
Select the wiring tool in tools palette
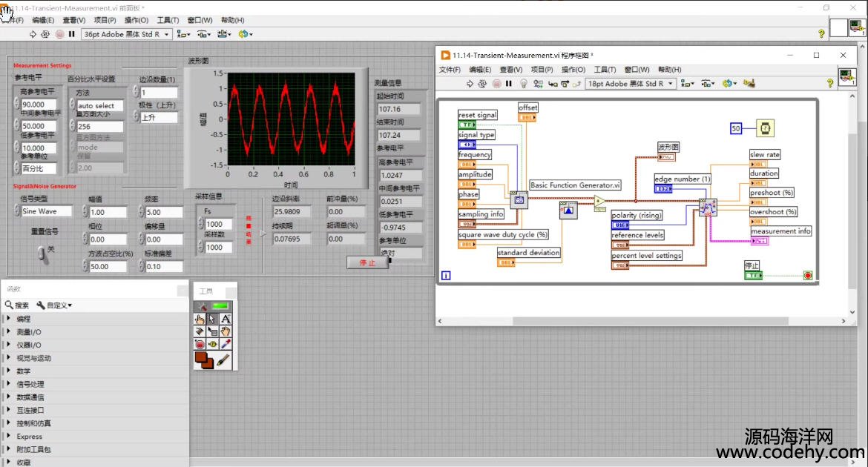pos(200,331)
